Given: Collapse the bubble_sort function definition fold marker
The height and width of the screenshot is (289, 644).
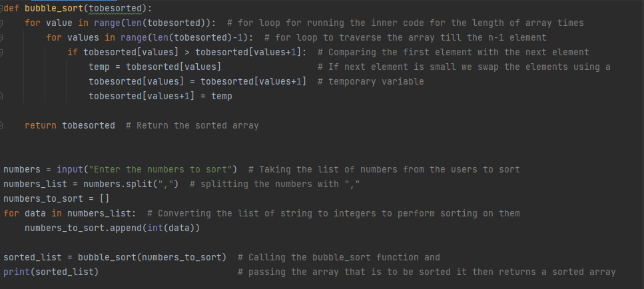Looking at the screenshot, I should tap(1, 8).
